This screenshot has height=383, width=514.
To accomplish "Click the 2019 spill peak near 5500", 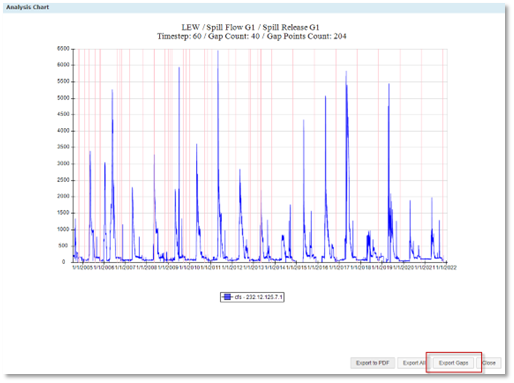I will point(389,85).
